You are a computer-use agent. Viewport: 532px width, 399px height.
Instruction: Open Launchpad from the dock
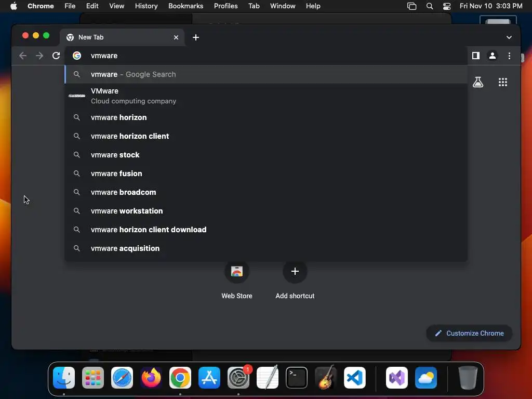93,378
